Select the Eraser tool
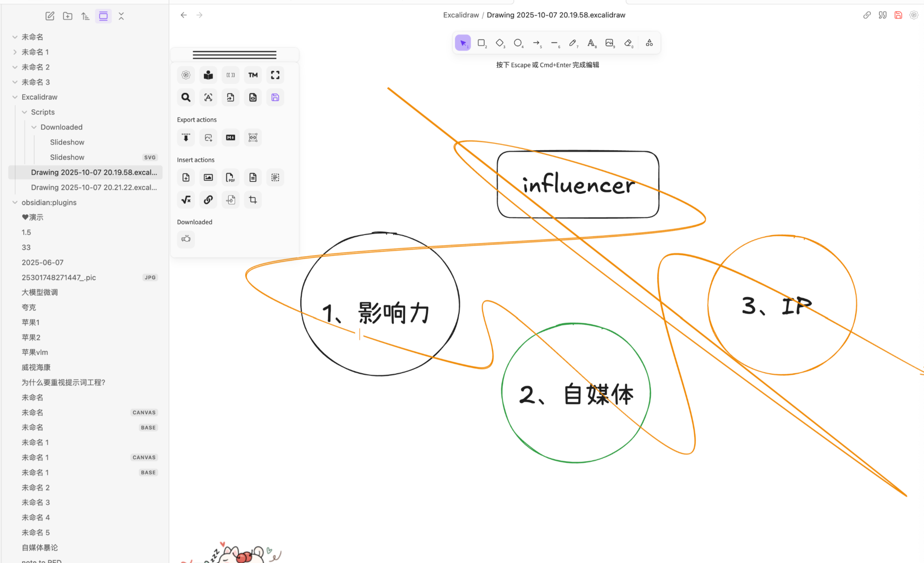Image resolution: width=924 pixels, height=563 pixels. [x=628, y=43]
